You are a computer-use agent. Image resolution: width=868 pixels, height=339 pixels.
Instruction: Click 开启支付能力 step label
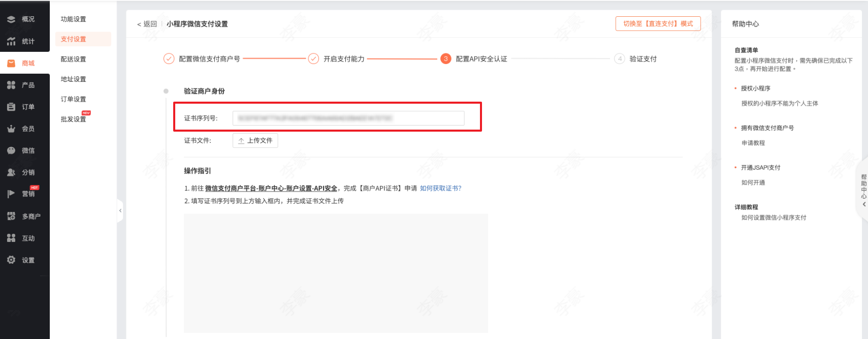(x=344, y=59)
